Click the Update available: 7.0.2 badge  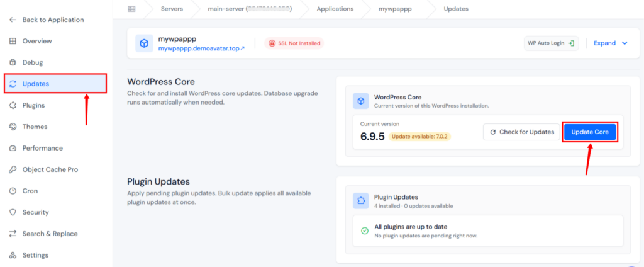point(419,137)
